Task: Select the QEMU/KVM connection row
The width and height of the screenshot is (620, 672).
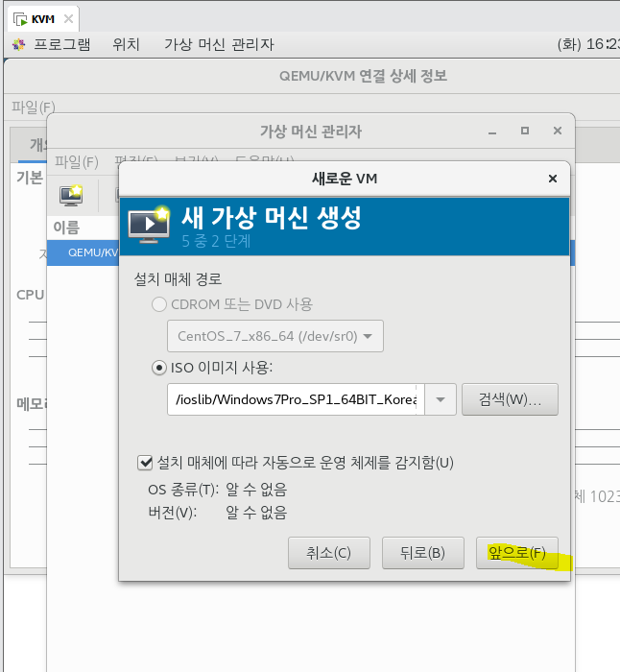Action: [x=83, y=252]
